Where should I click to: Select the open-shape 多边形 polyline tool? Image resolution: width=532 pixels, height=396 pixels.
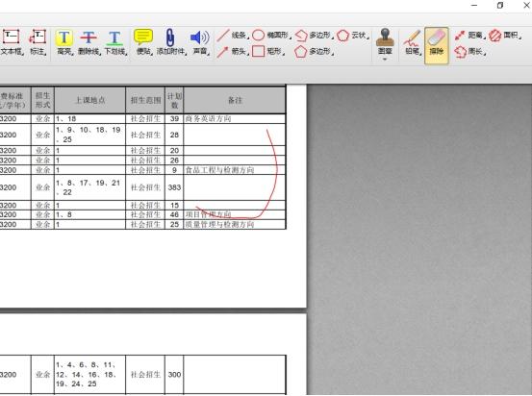click(314, 35)
